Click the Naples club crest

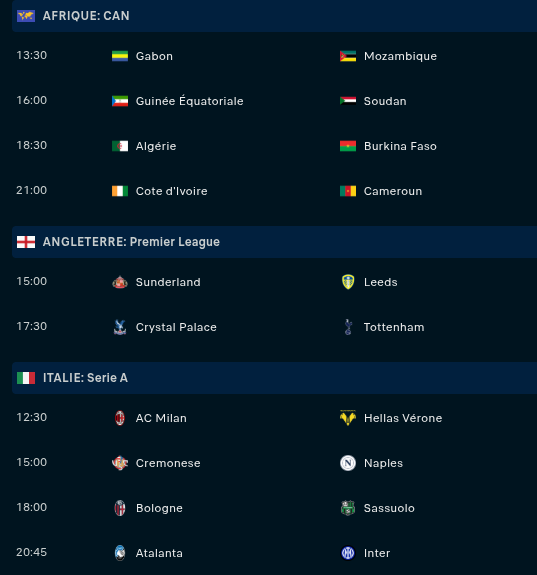tap(348, 463)
